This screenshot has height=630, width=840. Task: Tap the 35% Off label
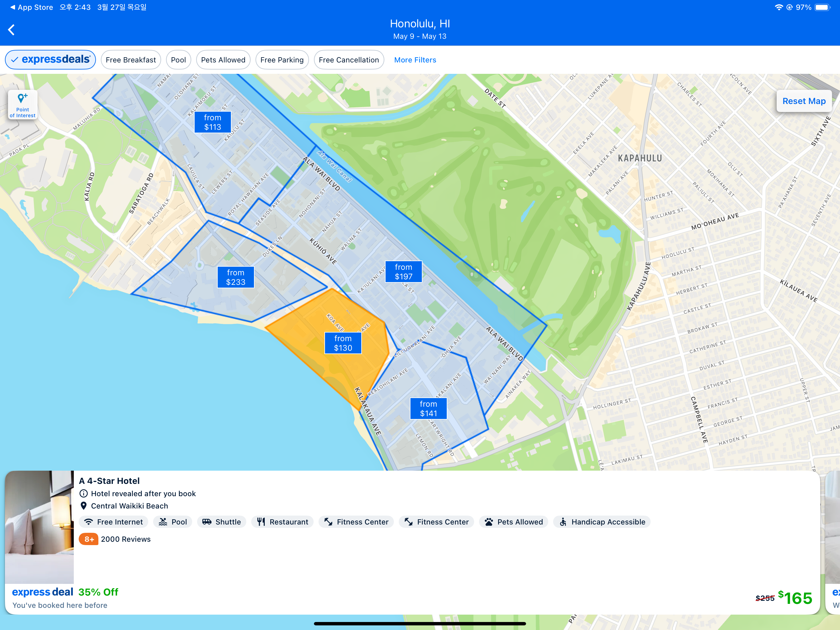point(98,592)
